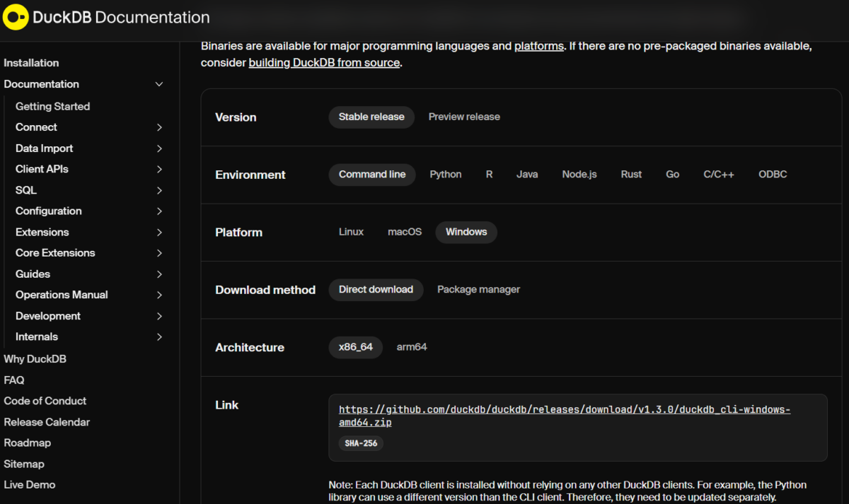Expand the Connect sidebar section
Screen dimensions: 849x504
pyautogui.click(x=159, y=127)
